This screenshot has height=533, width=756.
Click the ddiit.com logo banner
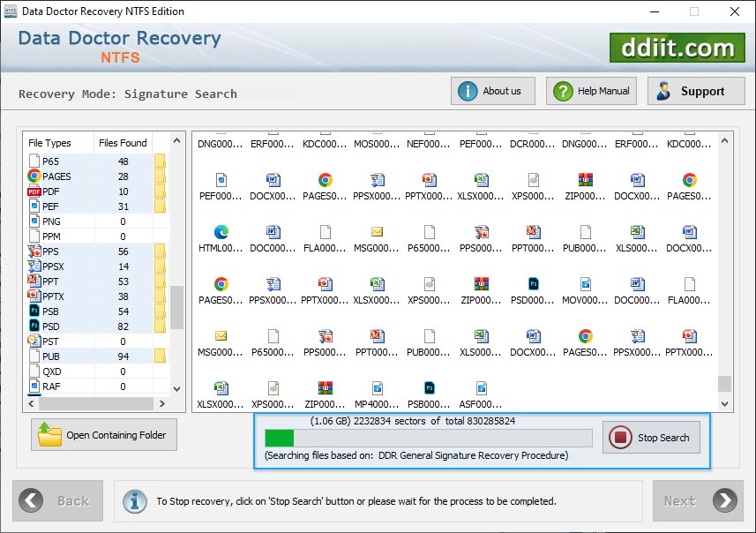tap(677, 48)
